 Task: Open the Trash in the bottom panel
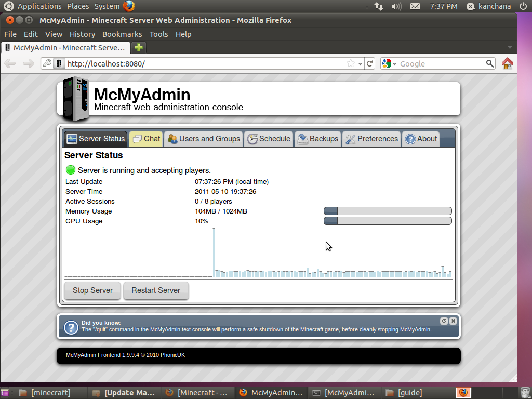(x=525, y=393)
